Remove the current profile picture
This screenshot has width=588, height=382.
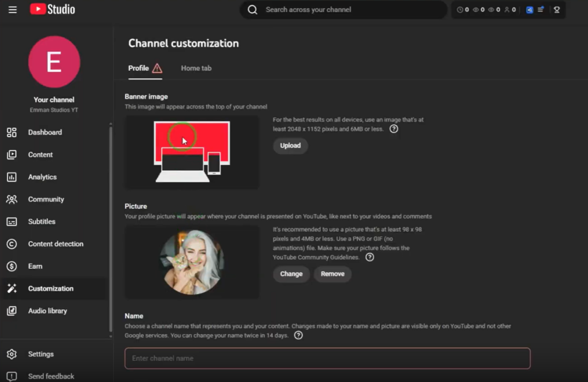click(332, 274)
